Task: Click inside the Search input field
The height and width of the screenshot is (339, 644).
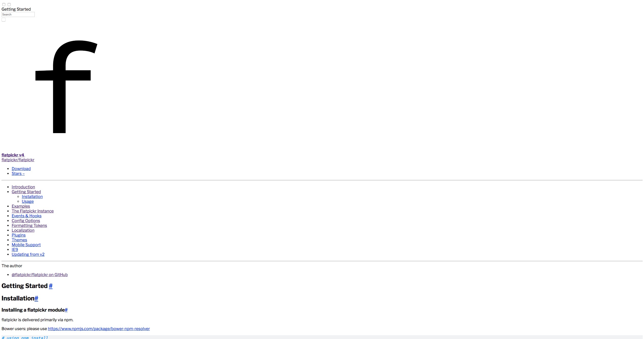Action: pyautogui.click(x=18, y=14)
